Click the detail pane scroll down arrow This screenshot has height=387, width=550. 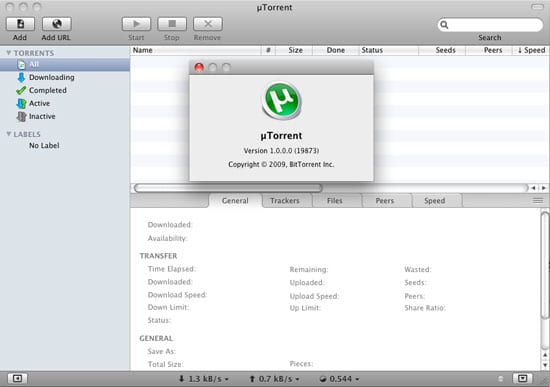pos(545,365)
